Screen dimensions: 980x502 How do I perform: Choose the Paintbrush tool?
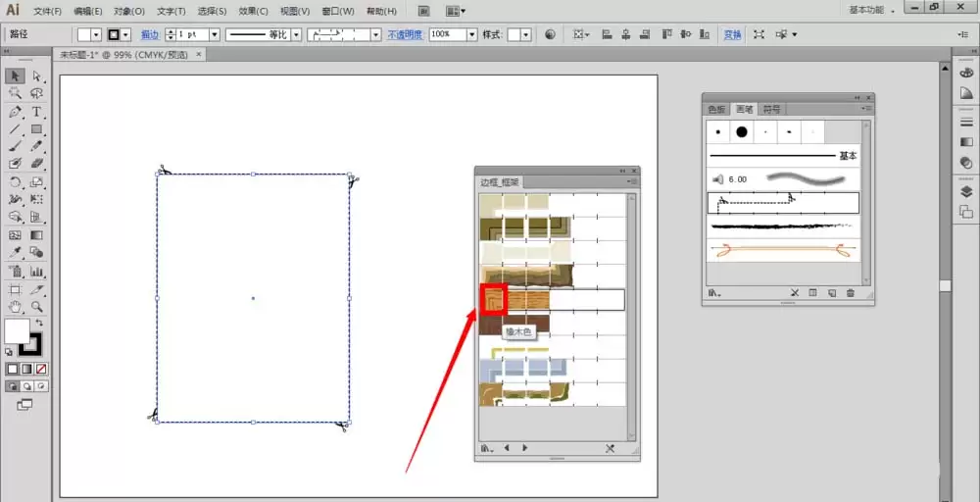[15, 146]
